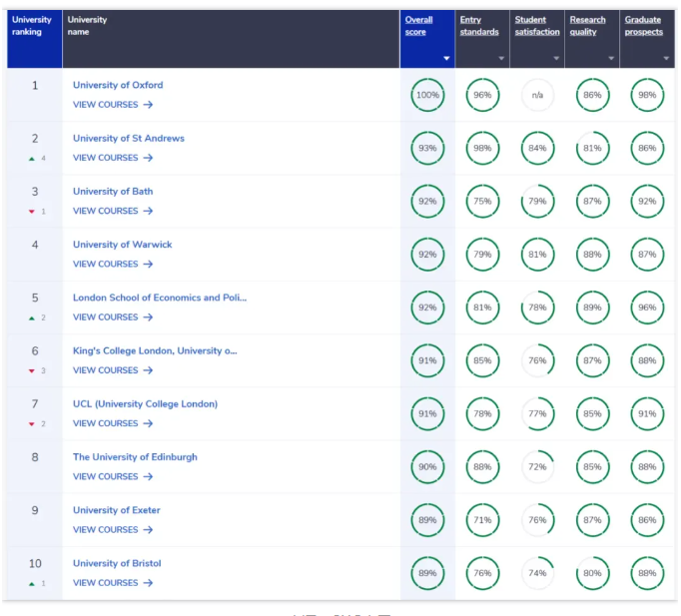Click the University name column header
Viewport: 681px width, 616px height.
[90, 26]
